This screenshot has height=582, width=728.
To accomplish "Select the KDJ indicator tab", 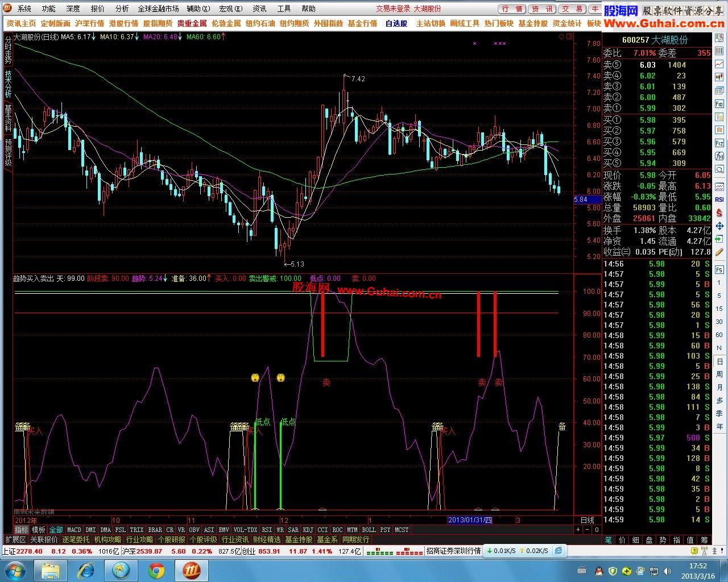I will 308,530.
